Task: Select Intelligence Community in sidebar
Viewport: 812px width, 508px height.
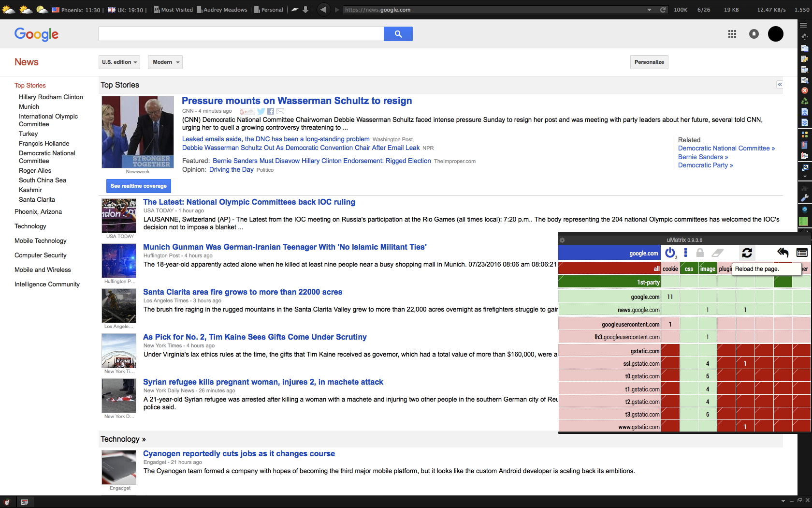Action: [47, 284]
